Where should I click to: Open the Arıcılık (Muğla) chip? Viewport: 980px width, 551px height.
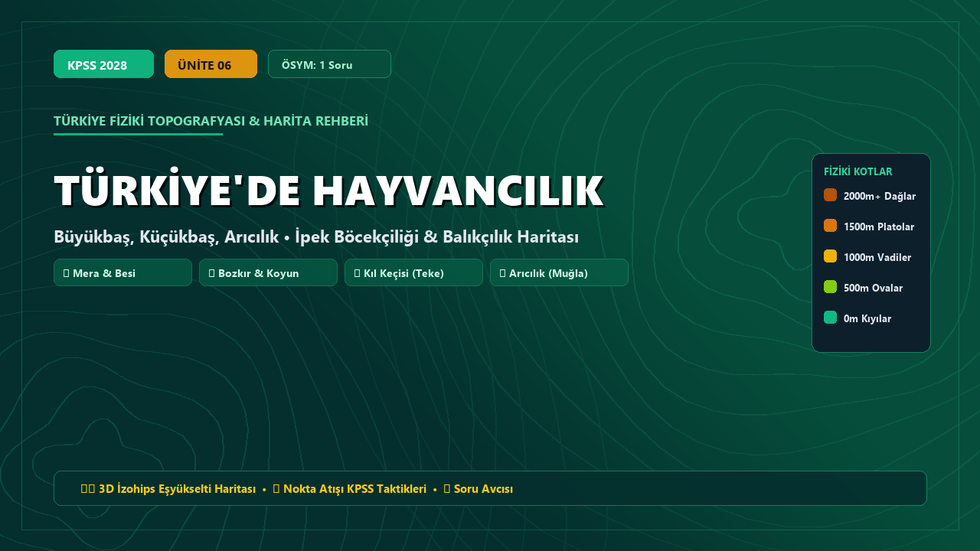[x=559, y=272]
